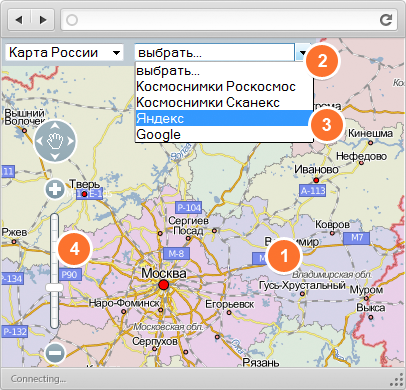The height and width of the screenshot is (390, 406).
Task: Click the выбрать... combo box arrow
Action: pos(302,52)
